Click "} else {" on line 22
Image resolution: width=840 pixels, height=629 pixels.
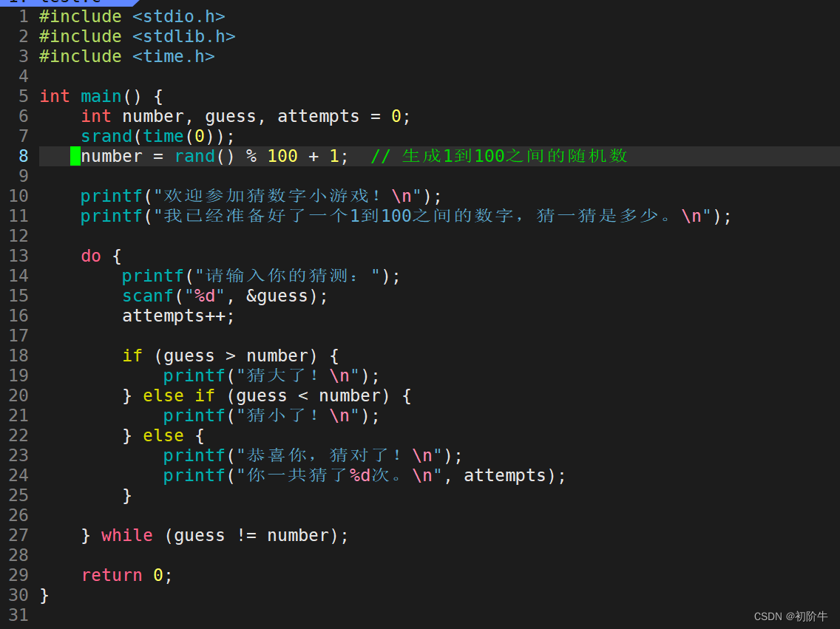[x=163, y=436]
